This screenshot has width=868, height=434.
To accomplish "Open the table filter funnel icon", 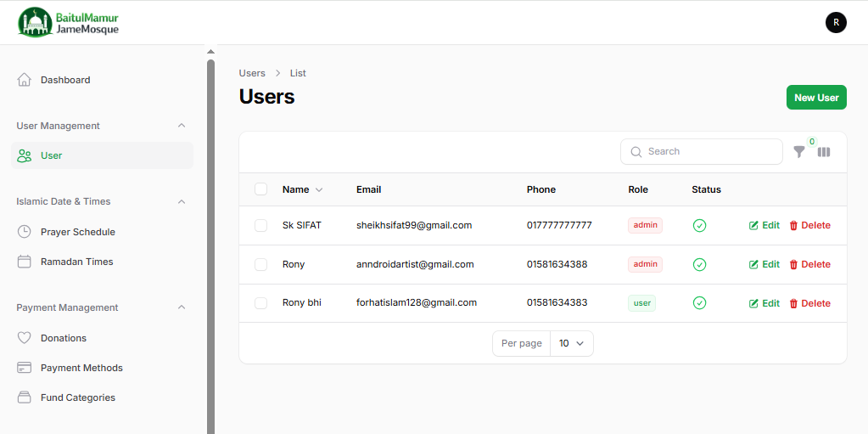I will [798, 152].
